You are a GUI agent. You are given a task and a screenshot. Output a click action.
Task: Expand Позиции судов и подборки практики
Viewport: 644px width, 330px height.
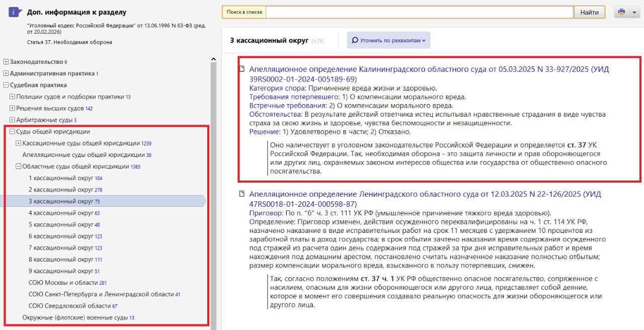(13, 97)
